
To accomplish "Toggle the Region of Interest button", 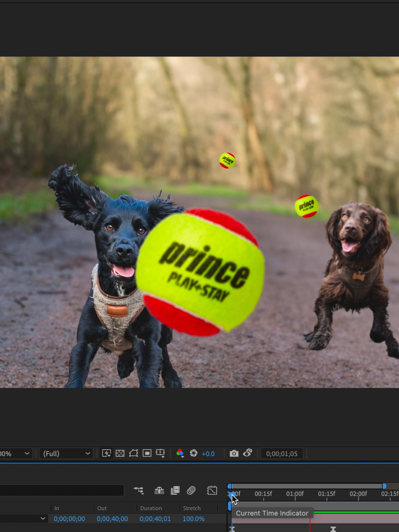I will pyautogui.click(x=147, y=453).
